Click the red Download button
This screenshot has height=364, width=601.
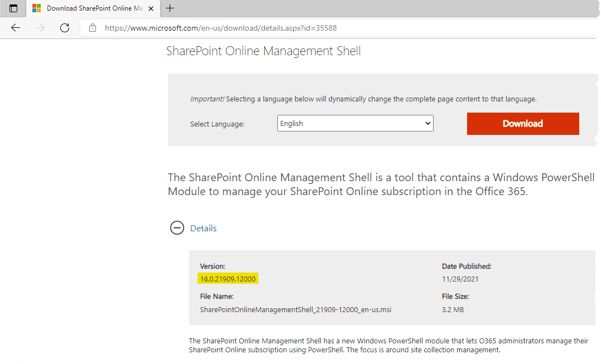pos(523,124)
